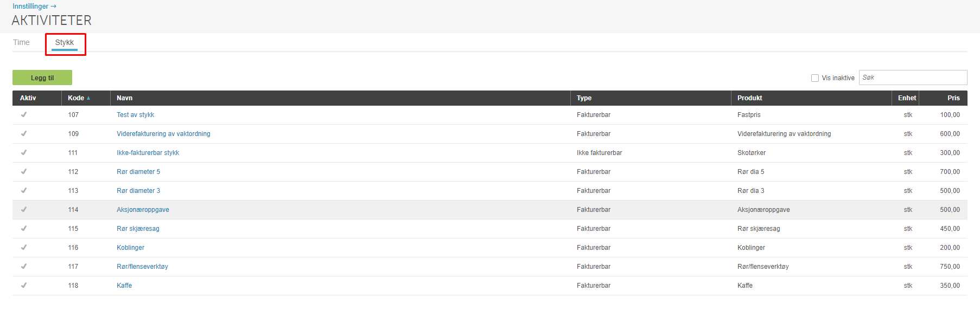Click the green Legg til button
Image resolution: width=980 pixels, height=310 pixels.
point(42,77)
